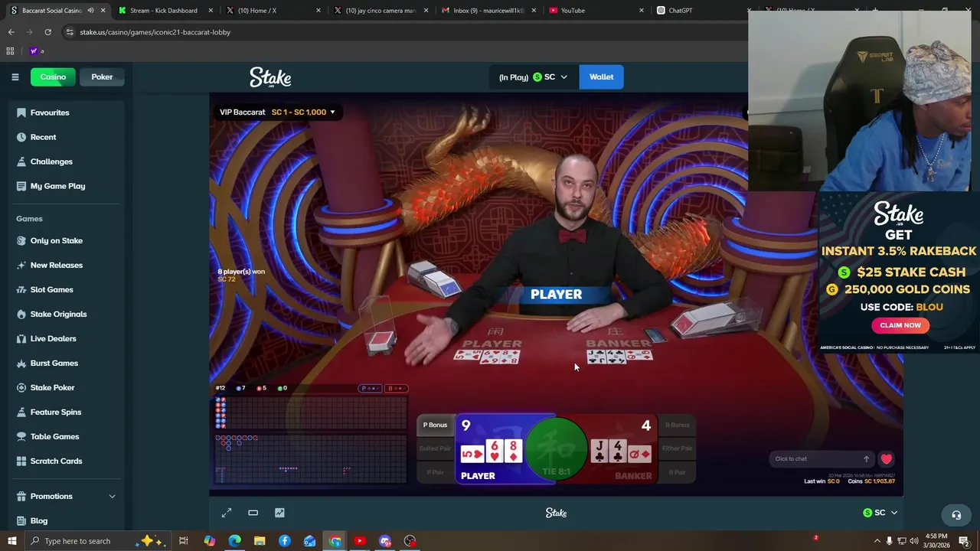Open My Game Play
This screenshot has width=980, height=551.
[57, 186]
